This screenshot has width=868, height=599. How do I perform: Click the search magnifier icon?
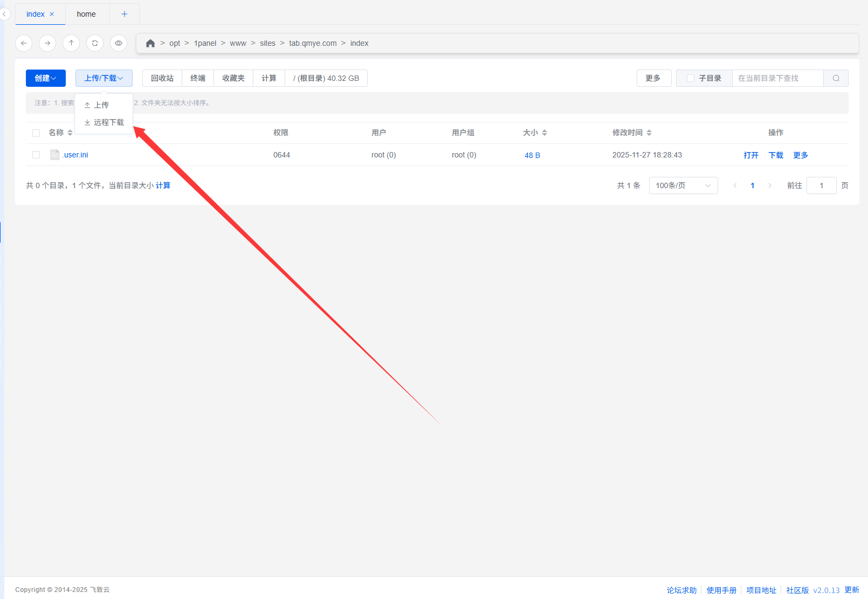(x=836, y=78)
